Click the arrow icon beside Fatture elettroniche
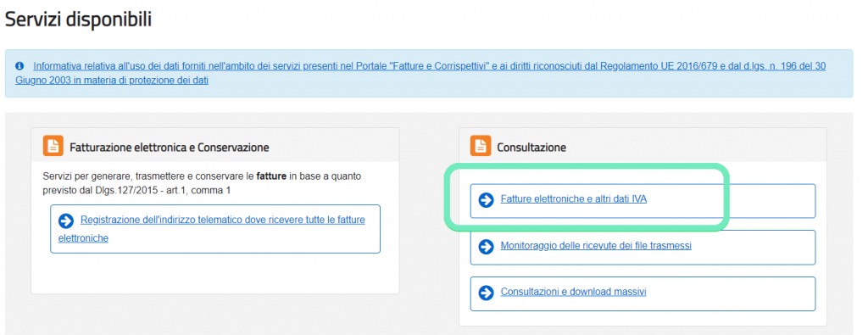Image resolution: width=868 pixels, height=335 pixels. 486,200
